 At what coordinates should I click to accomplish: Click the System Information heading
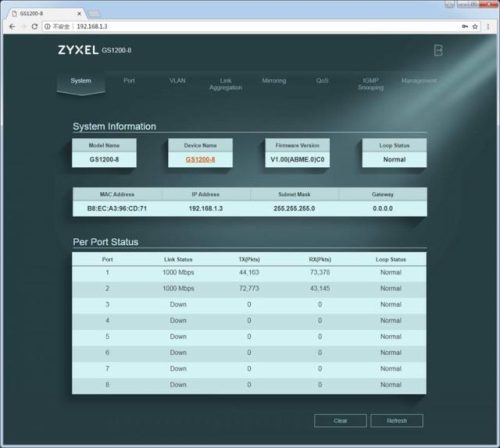pos(114,127)
